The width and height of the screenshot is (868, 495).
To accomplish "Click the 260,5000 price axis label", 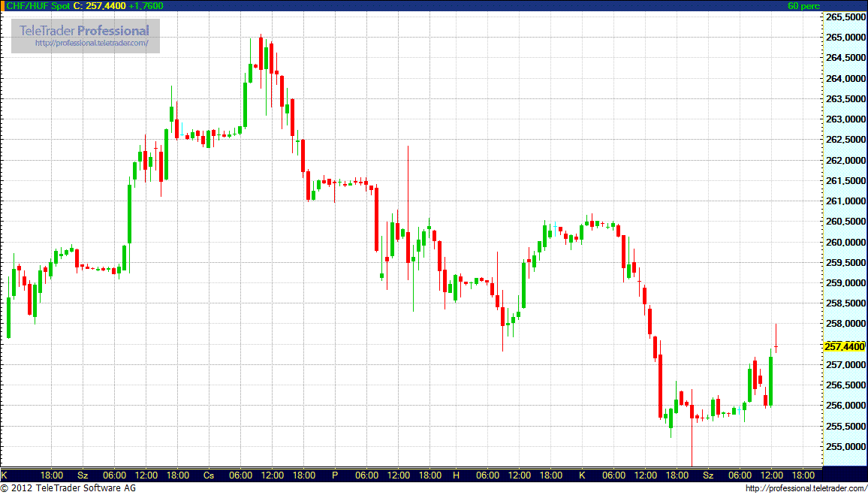I will (846, 222).
